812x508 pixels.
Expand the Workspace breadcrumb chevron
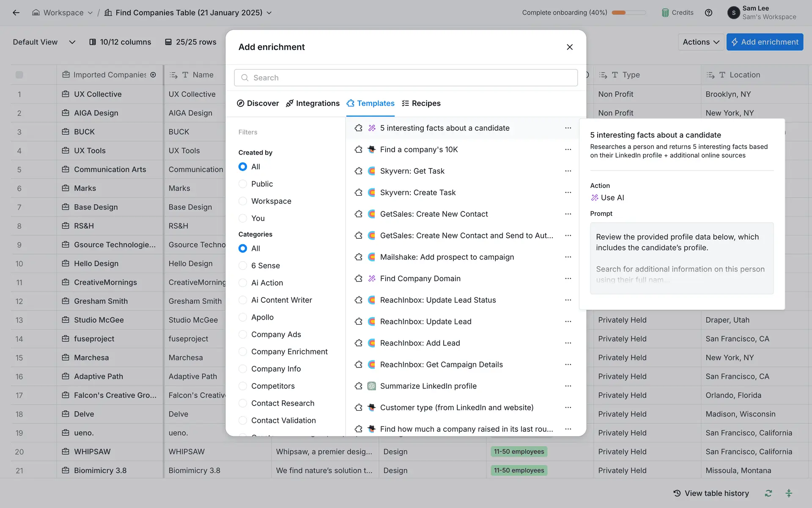pyautogui.click(x=90, y=13)
